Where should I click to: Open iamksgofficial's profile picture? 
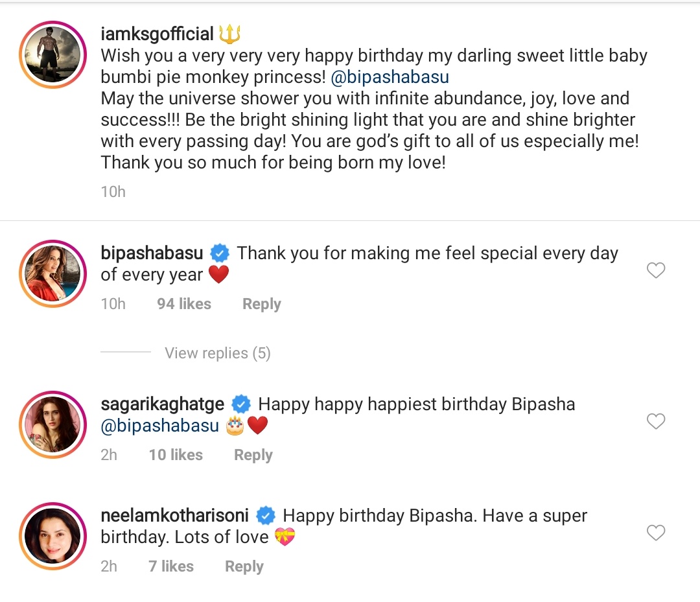pyautogui.click(x=52, y=54)
